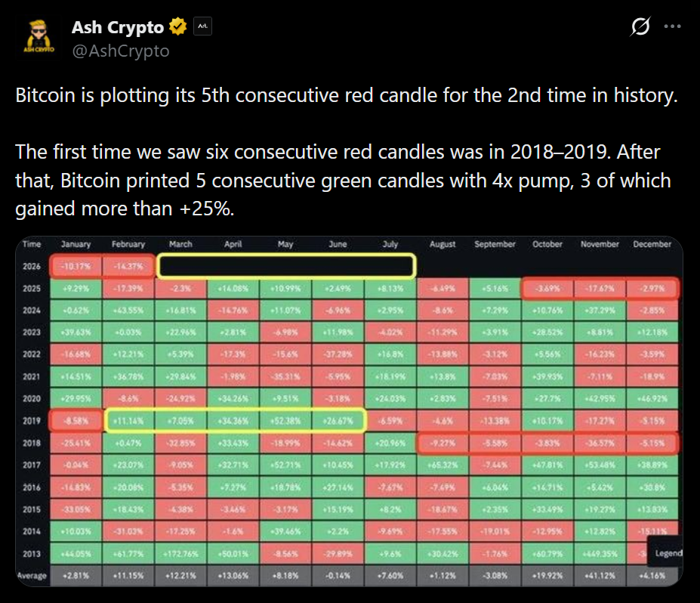Click the Average row label
This screenshot has height=603, width=700.
tap(32, 576)
